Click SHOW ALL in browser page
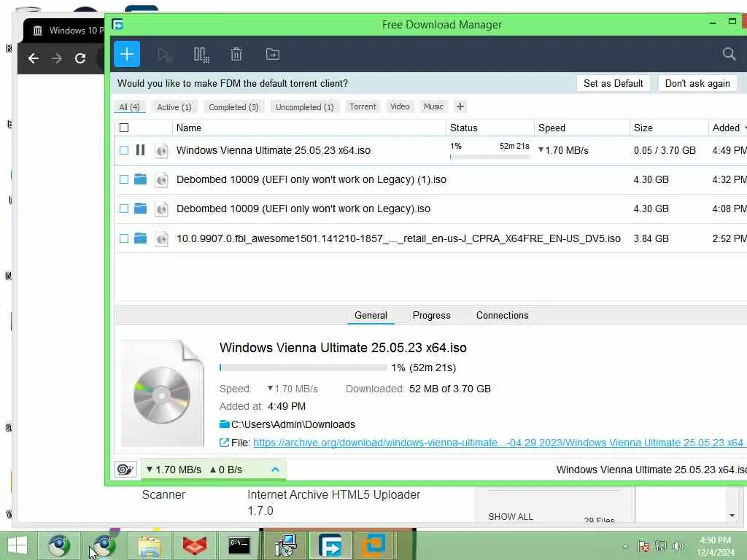 [511, 517]
